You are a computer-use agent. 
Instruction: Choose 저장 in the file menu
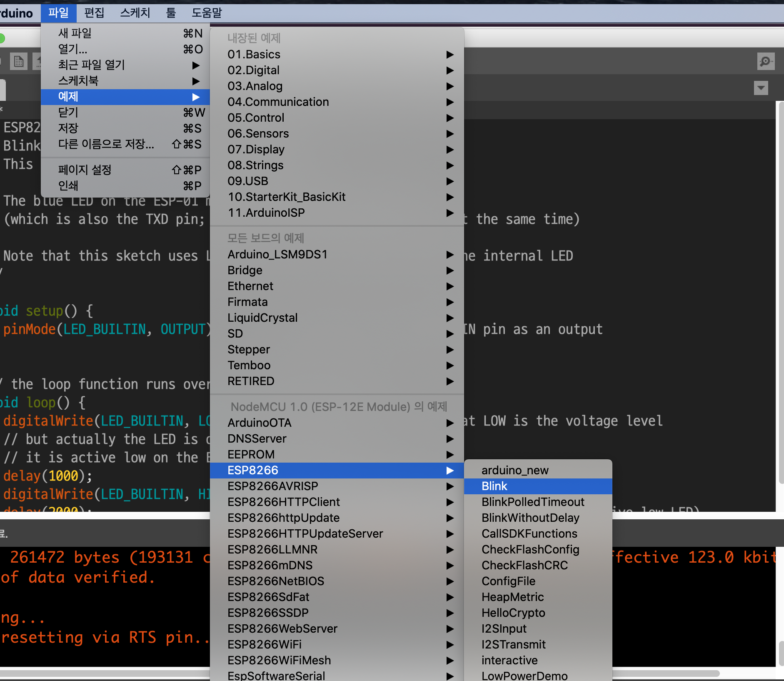coord(125,128)
